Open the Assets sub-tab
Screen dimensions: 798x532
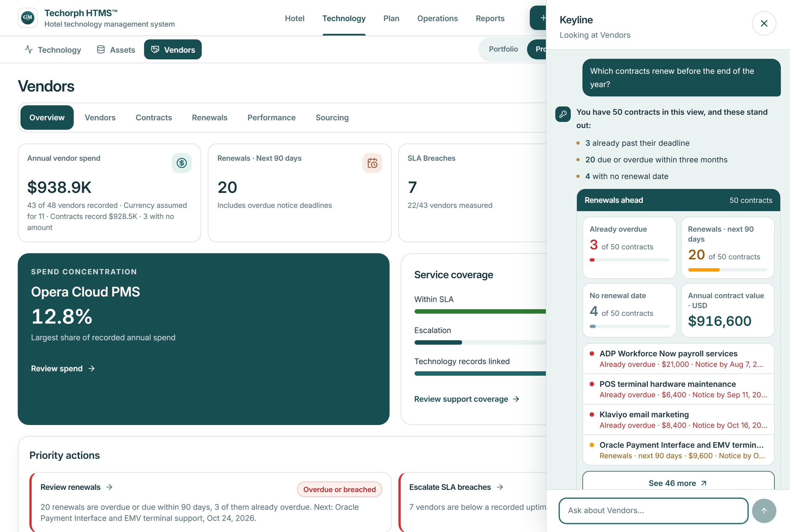click(x=116, y=50)
